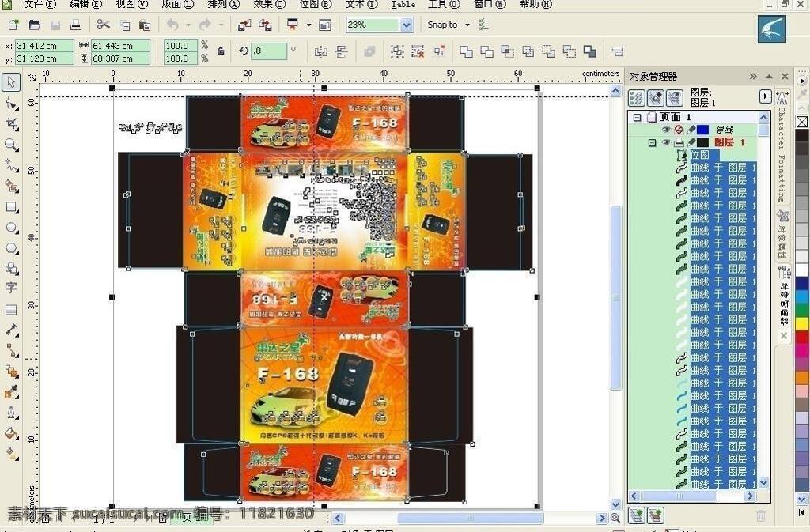This screenshot has height=532, width=810.
Task: Select the Polygon tool
Action: coord(11,248)
